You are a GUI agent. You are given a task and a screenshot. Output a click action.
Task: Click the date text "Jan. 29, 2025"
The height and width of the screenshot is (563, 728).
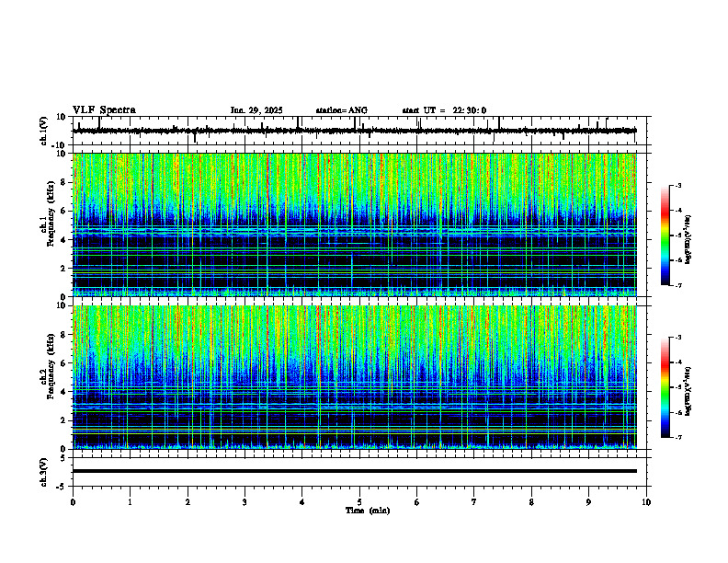coord(256,110)
